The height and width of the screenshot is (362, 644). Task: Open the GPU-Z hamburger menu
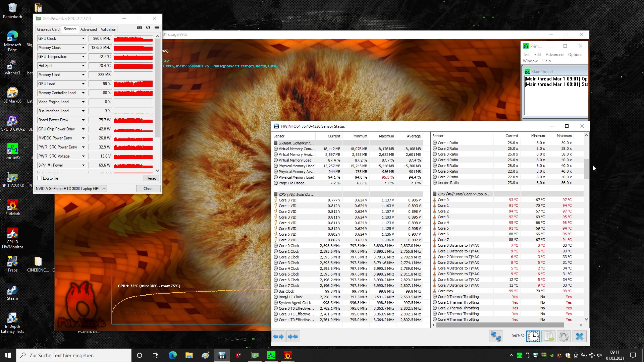(x=157, y=28)
